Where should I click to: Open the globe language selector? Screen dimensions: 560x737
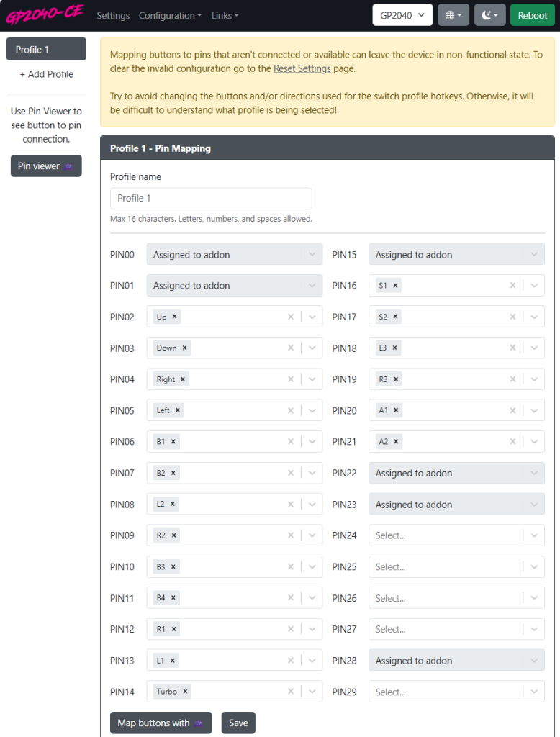pos(453,15)
